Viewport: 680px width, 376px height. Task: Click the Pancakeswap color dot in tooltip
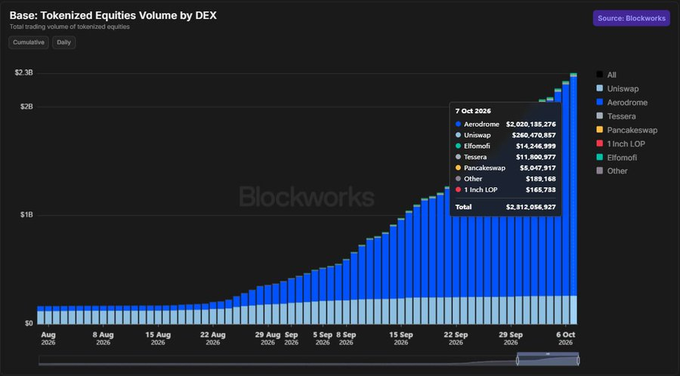click(x=458, y=168)
